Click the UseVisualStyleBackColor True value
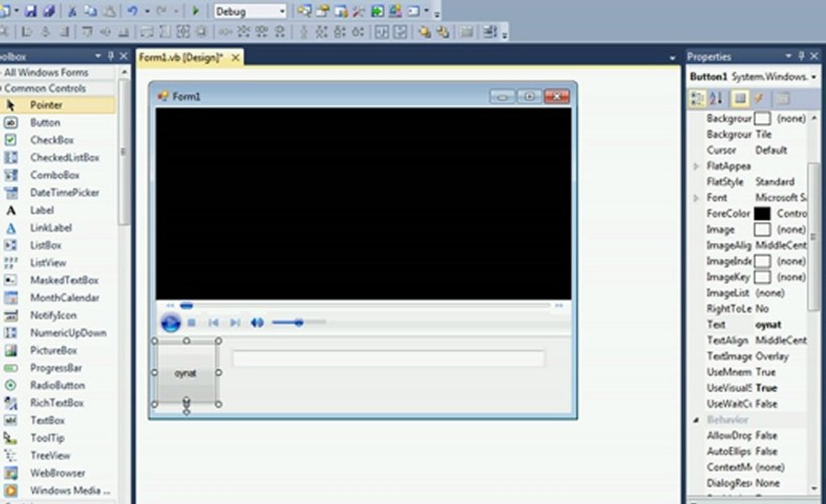 [766, 388]
